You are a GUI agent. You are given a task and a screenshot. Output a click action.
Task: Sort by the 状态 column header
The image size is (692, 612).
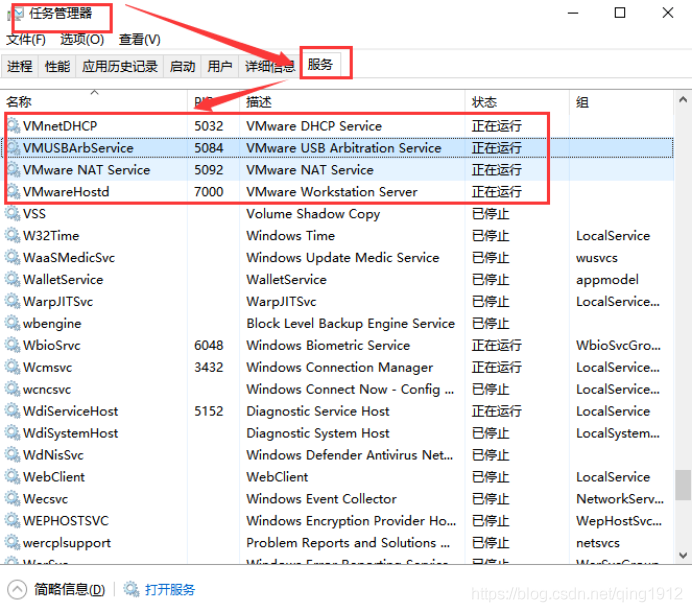(517, 102)
